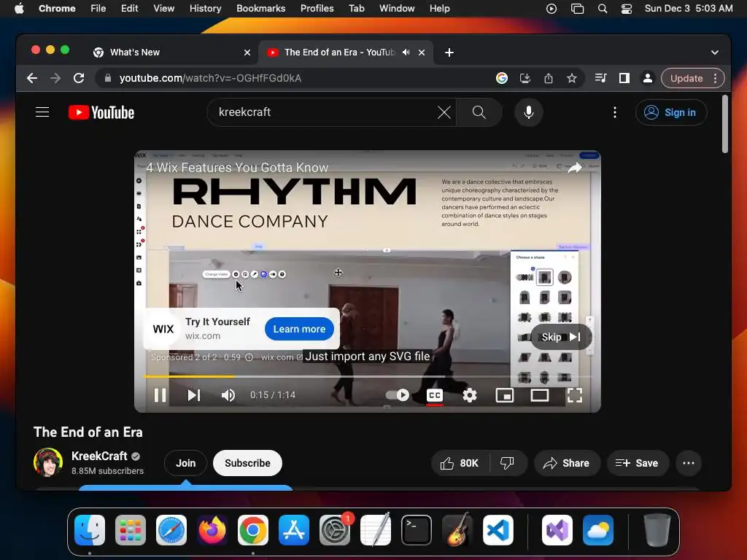The image size is (747, 560).
Task: Open Chrome profile icon
Action: click(x=648, y=78)
